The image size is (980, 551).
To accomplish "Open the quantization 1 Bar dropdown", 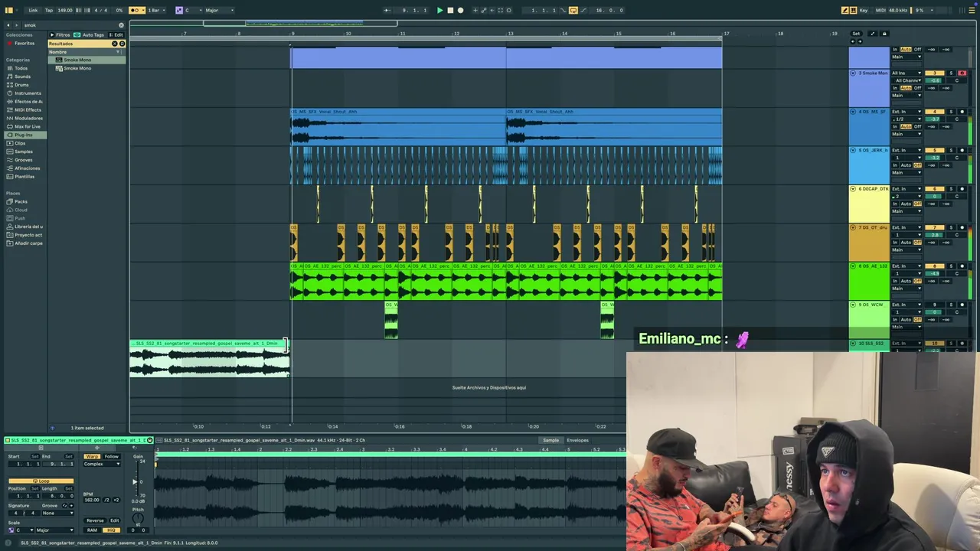I will click(156, 10).
